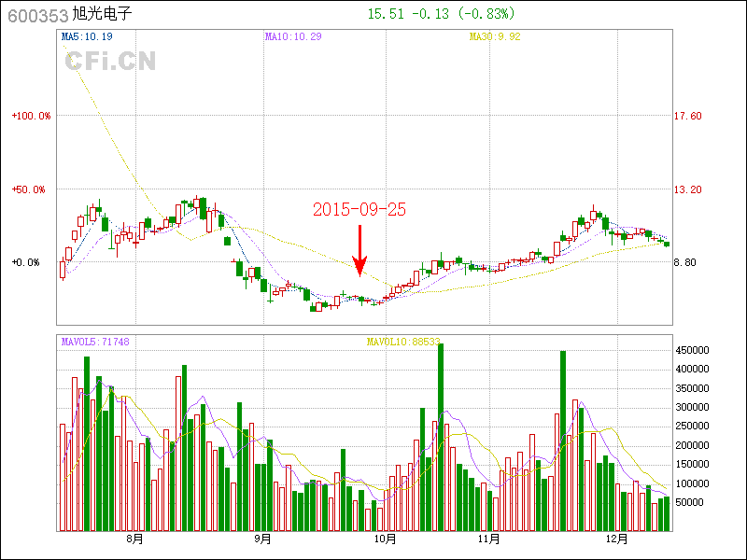This screenshot has width=747, height=560.
Task: Click the 17.60 price axis label
Action: [688, 117]
